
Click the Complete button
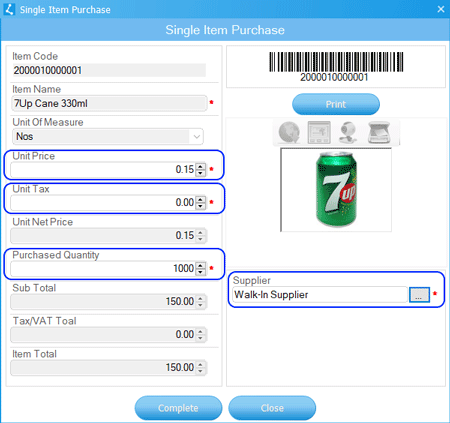pyautogui.click(x=178, y=408)
